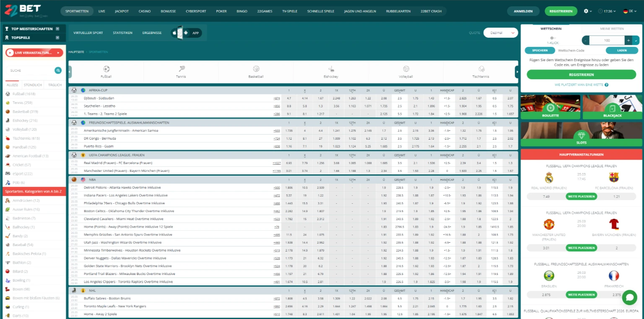Open the settings gear in the top bar
Screen dimensions: 644x319
pyautogui.click(x=586, y=11)
